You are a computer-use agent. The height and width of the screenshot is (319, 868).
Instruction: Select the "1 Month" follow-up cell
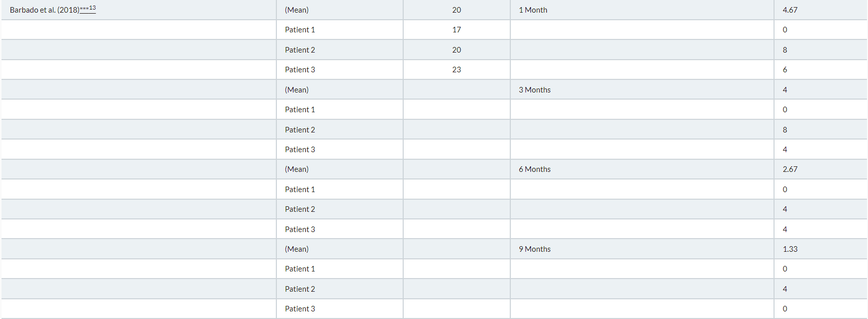pos(533,10)
